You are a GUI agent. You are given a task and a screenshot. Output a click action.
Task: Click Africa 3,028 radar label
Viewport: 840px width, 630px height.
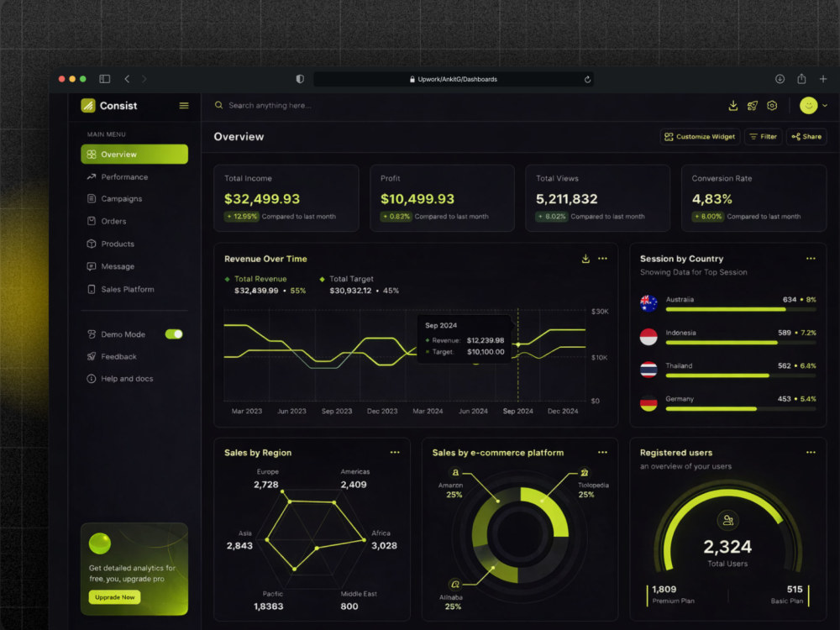384,540
